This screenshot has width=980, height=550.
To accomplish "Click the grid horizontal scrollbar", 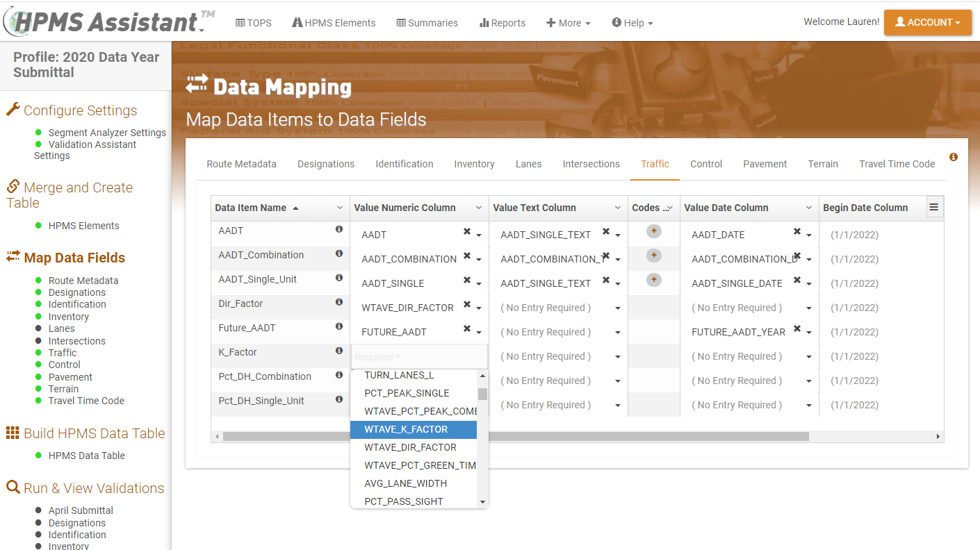I will coord(516,437).
